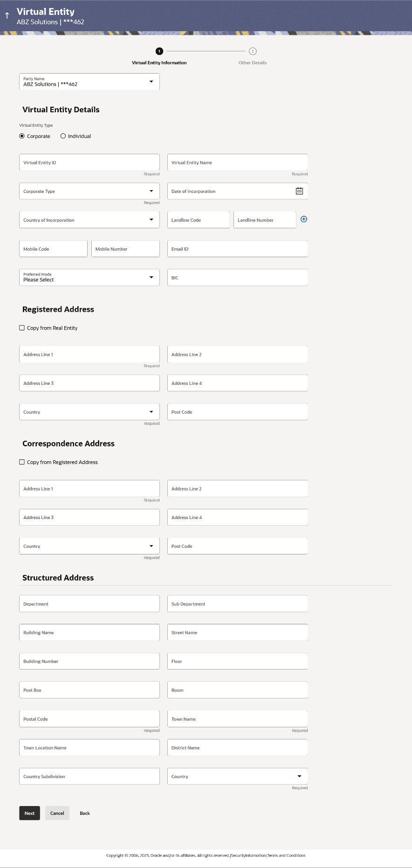Select the Corporate entity type radio button
The image size is (412, 868).
click(x=22, y=136)
